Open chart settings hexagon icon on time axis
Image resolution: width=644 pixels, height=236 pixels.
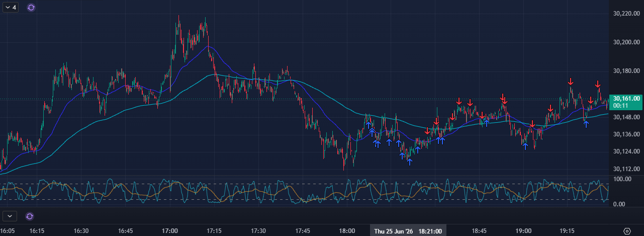[x=627, y=230]
